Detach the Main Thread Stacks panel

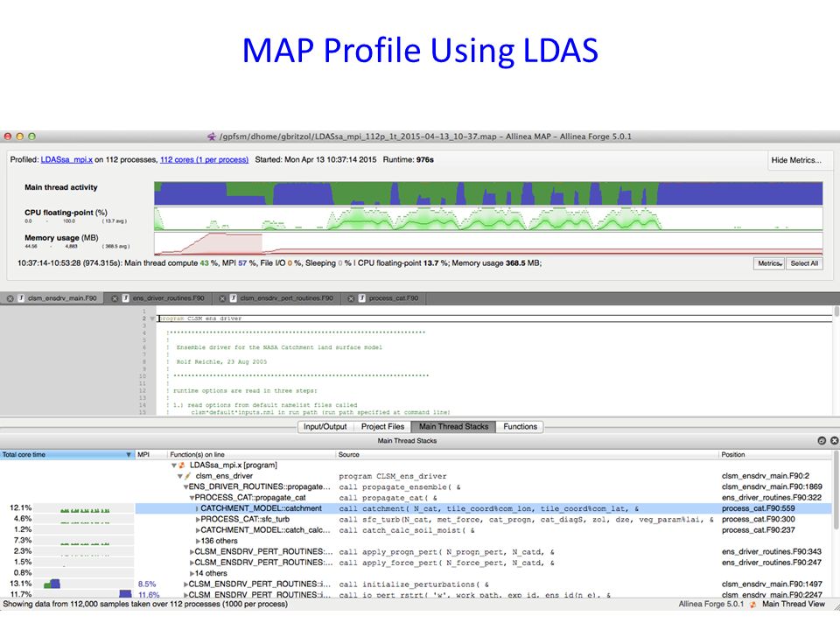click(822, 440)
